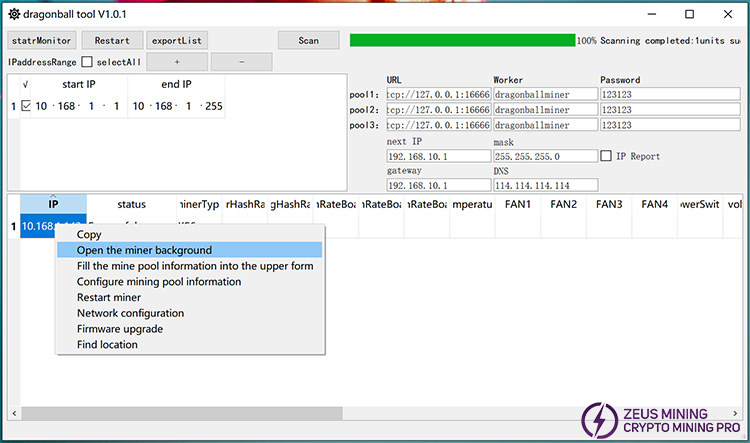The image size is (750, 443).
Task: Toggle the selectAll checkbox
Action: 86,62
